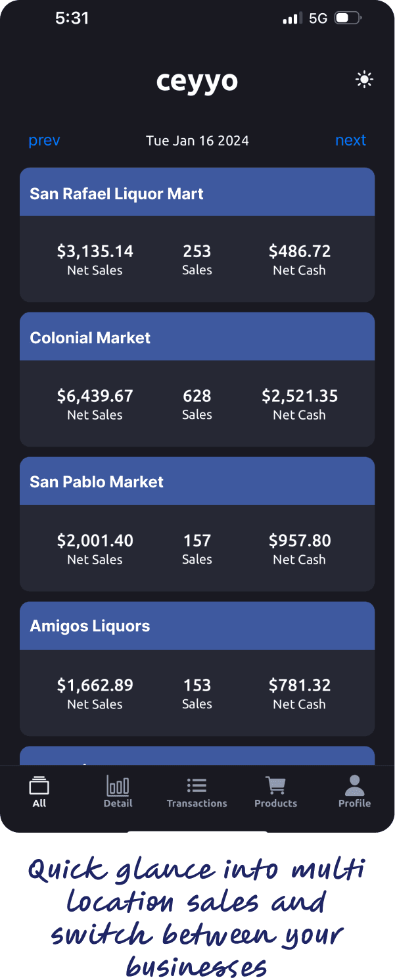
Task: Expand the San Rafael Liquor Mart card
Action: click(197, 192)
